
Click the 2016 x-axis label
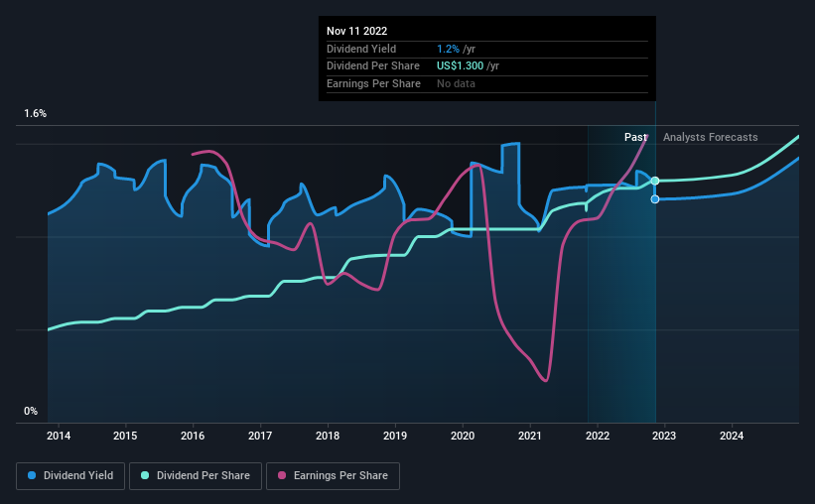point(193,436)
